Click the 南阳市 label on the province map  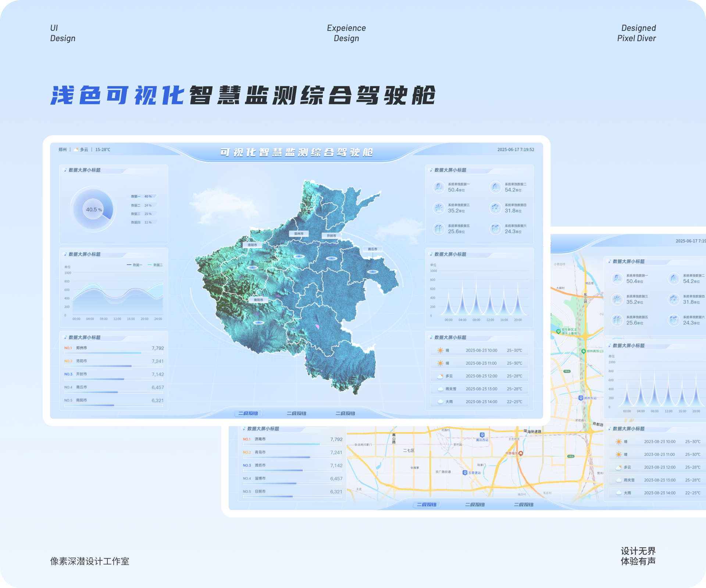258,300
